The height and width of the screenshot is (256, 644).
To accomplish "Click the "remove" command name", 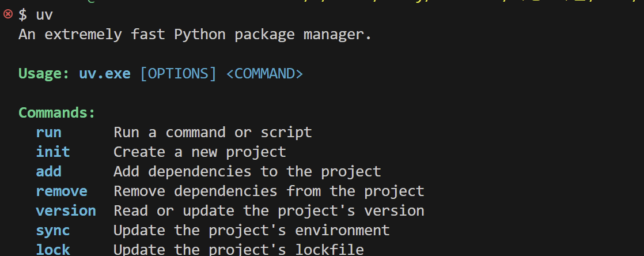I will pos(61,191).
